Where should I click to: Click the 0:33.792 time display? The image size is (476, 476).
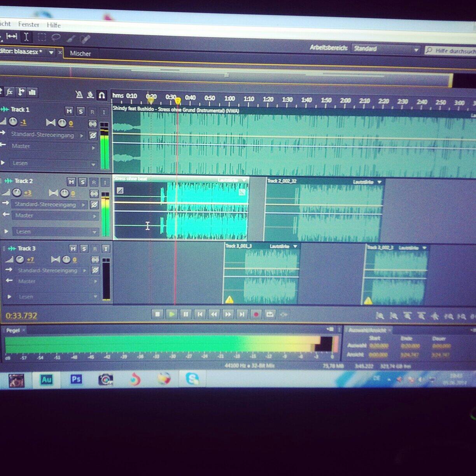pos(21,315)
